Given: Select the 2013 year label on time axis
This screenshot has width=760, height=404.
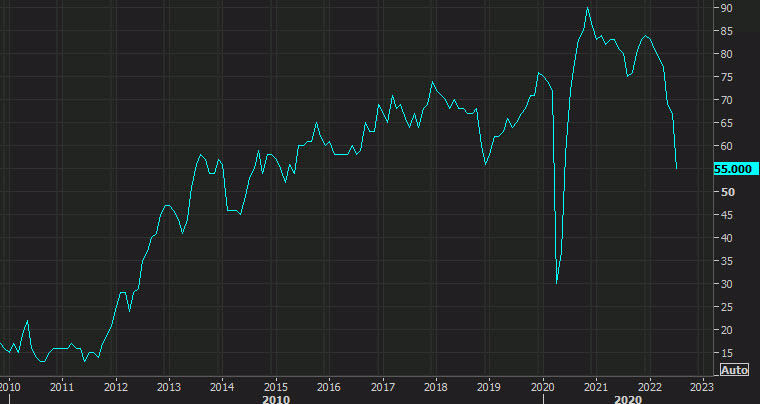Looking at the screenshot, I should (x=169, y=387).
